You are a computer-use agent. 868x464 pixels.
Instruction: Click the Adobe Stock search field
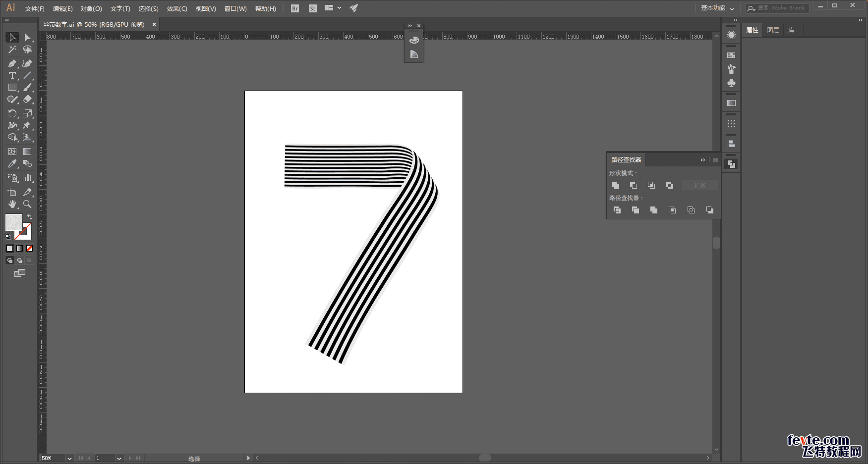[x=781, y=8]
